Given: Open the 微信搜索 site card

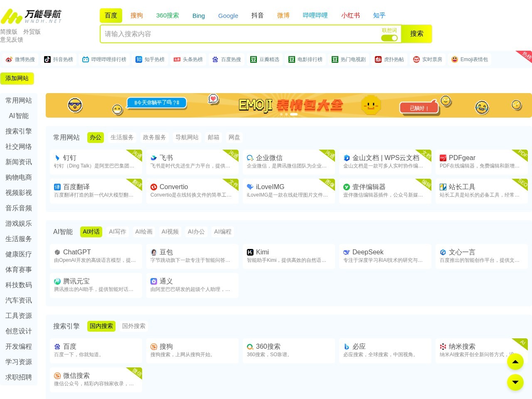Looking at the screenshot, I should pos(96,379).
